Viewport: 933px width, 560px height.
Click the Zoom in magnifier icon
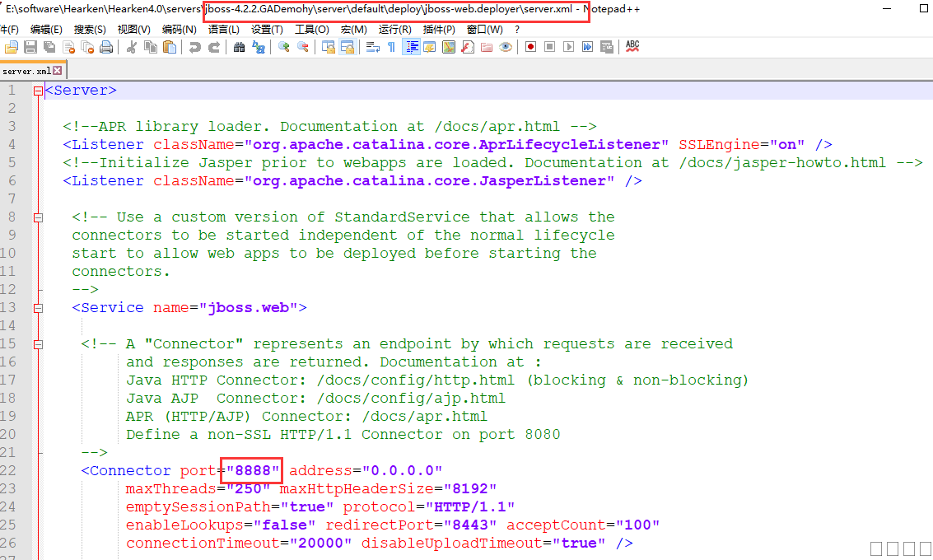tap(283, 48)
